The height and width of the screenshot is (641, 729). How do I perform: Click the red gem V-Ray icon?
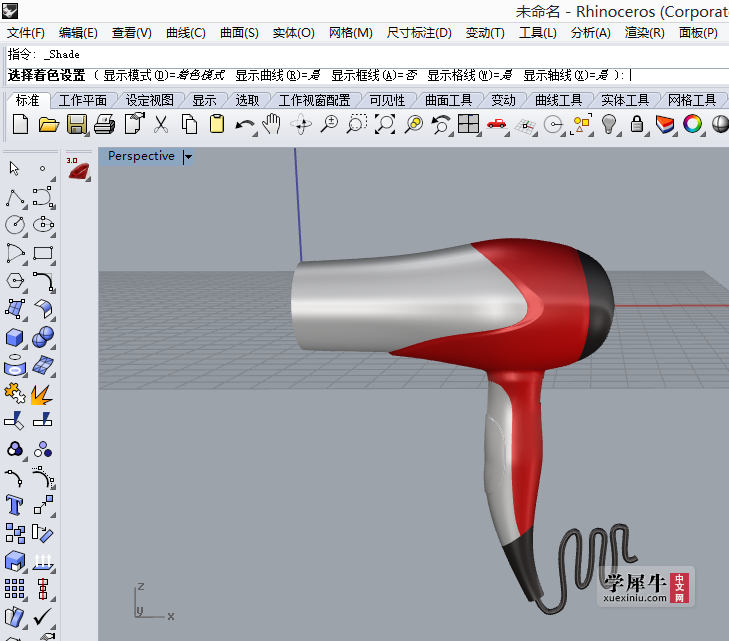pyautogui.click(x=79, y=169)
